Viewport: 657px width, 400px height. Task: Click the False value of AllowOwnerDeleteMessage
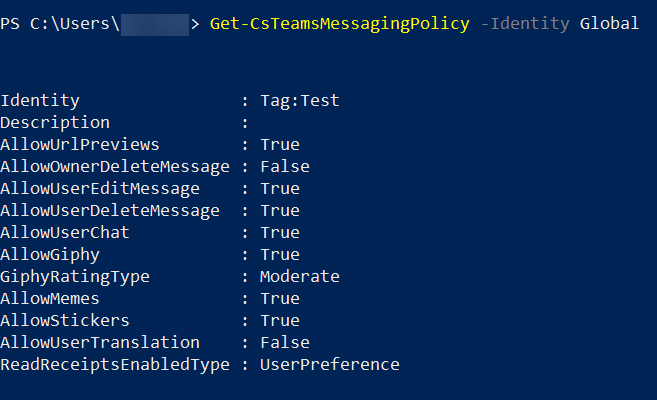point(285,167)
